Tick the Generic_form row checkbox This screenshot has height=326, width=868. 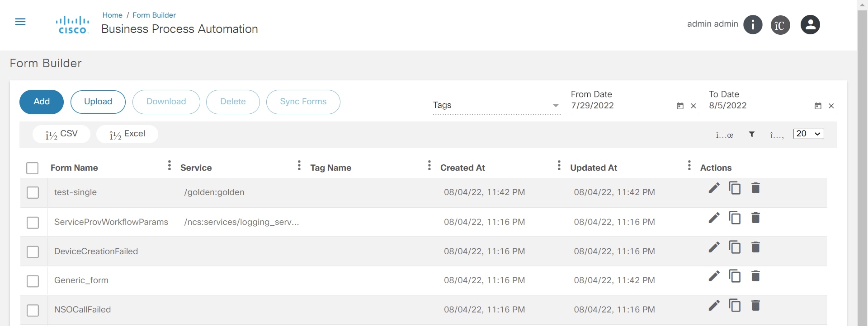coord(33,281)
